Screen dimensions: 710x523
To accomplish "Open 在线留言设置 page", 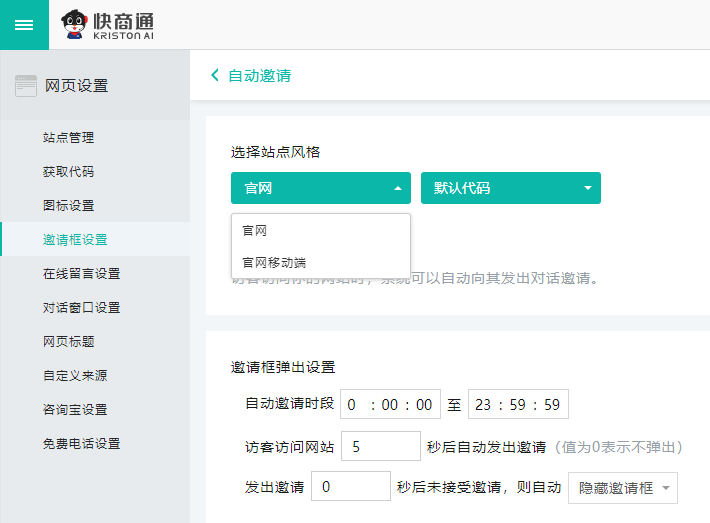I will [x=81, y=274].
